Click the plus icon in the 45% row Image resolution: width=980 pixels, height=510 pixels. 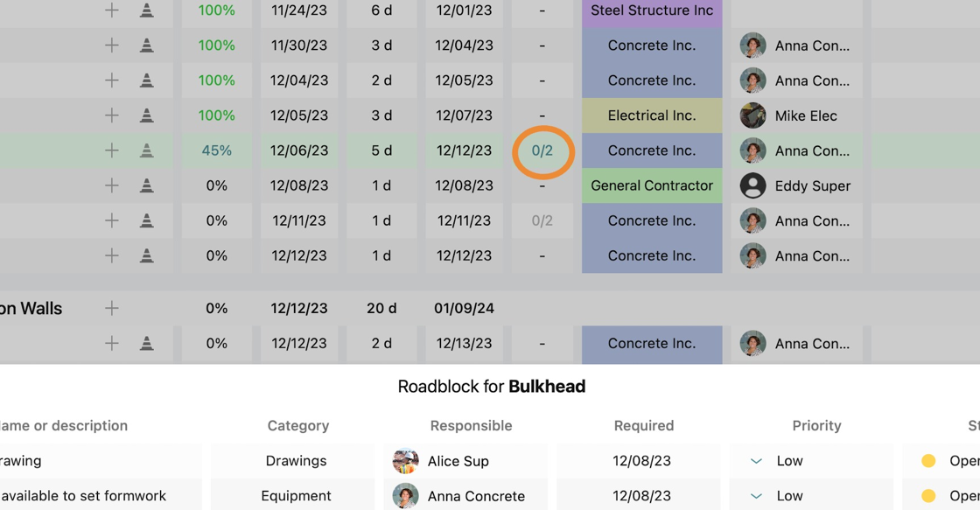pos(111,150)
